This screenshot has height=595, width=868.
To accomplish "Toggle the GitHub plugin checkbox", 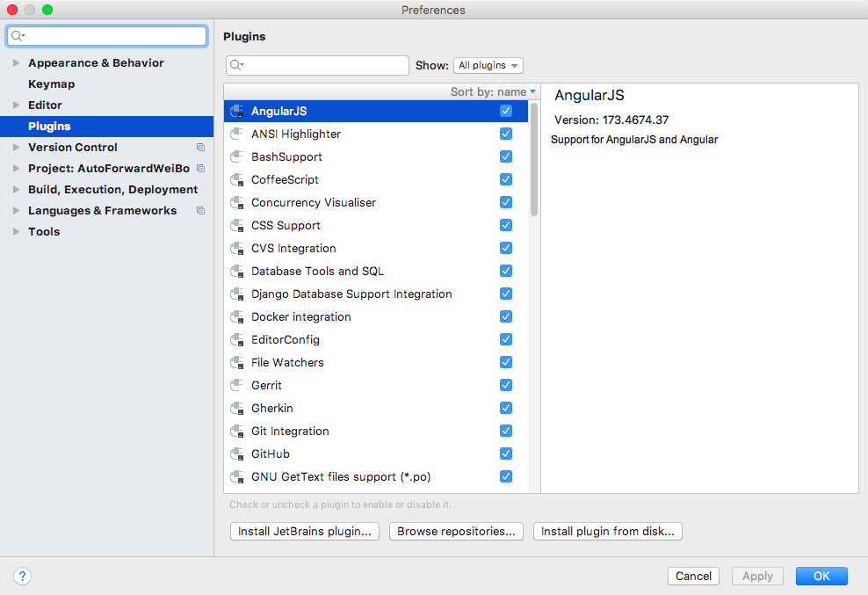I will (x=506, y=454).
